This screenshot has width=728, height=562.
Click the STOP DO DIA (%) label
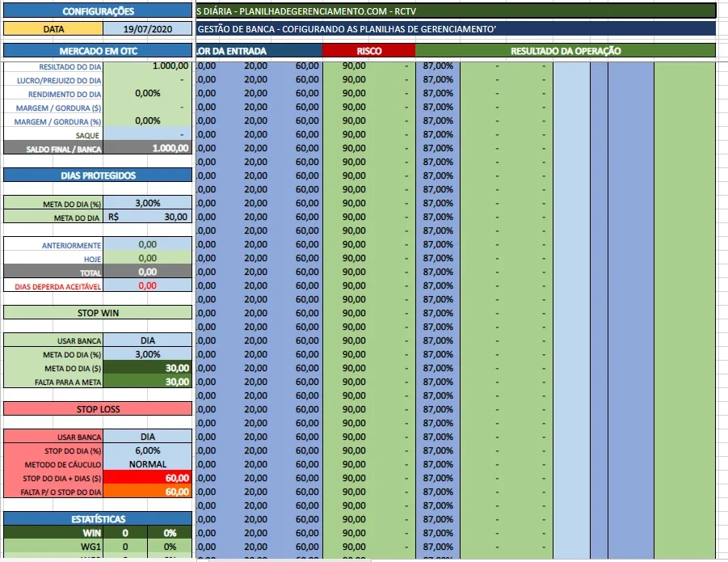click(73, 451)
